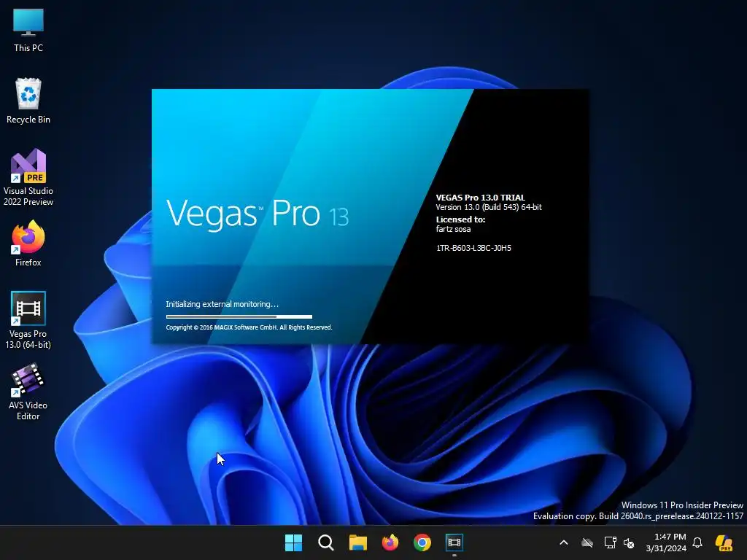Image resolution: width=747 pixels, height=560 pixels.
Task: Open taskbar Search
Action: (326, 542)
